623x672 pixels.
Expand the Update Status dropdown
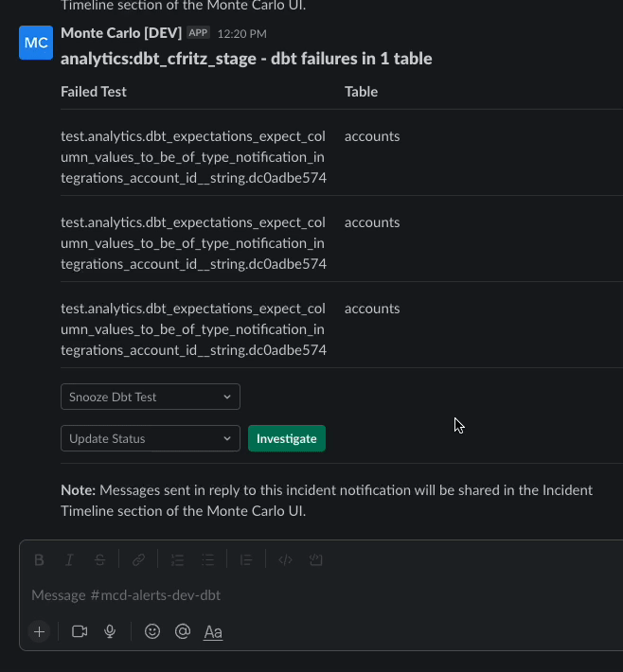pyautogui.click(x=151, y=438)
